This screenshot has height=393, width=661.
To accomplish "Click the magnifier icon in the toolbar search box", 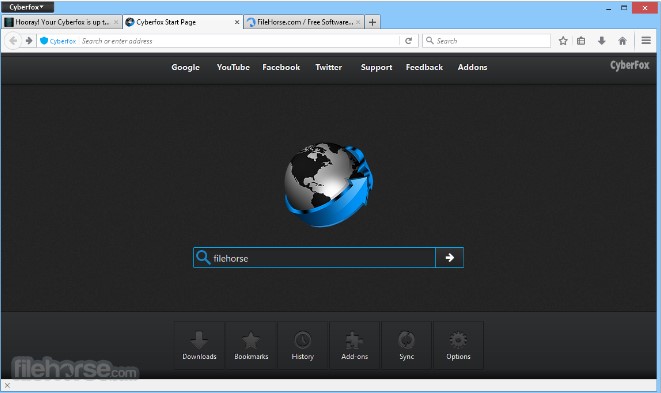I will coord(430,40).
